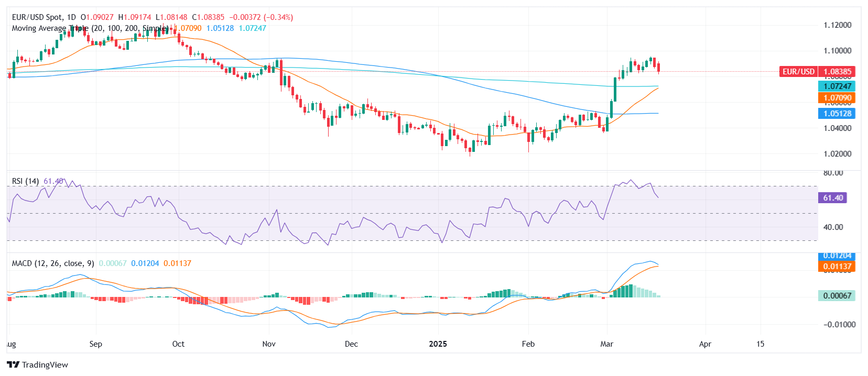Viewport: 868px width, 376px height.
Task: Click the teal 1.07247 moving average label
Action: tap(837, 86)
